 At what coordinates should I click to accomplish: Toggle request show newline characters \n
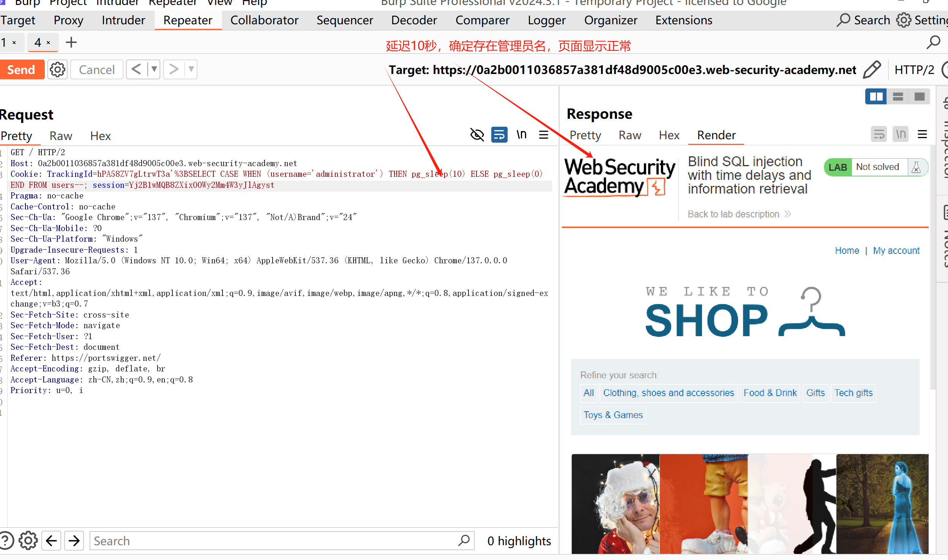tap(522, 135)
